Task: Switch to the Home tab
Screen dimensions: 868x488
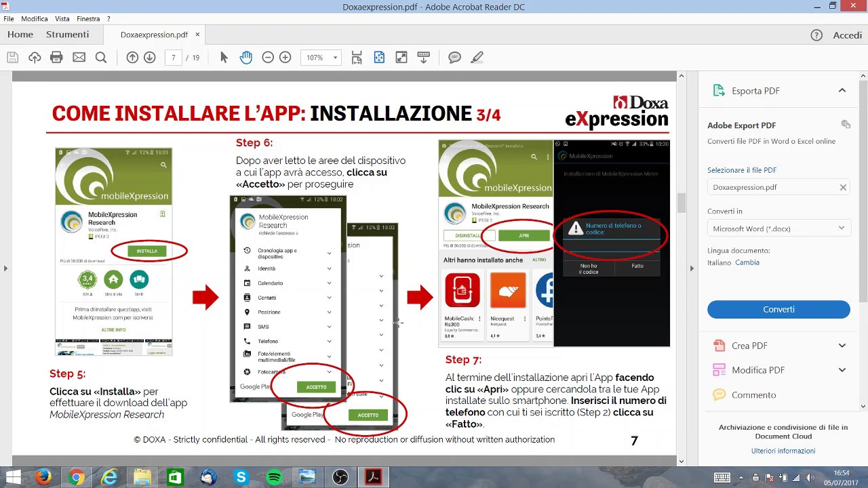Action: coord(20,35)
